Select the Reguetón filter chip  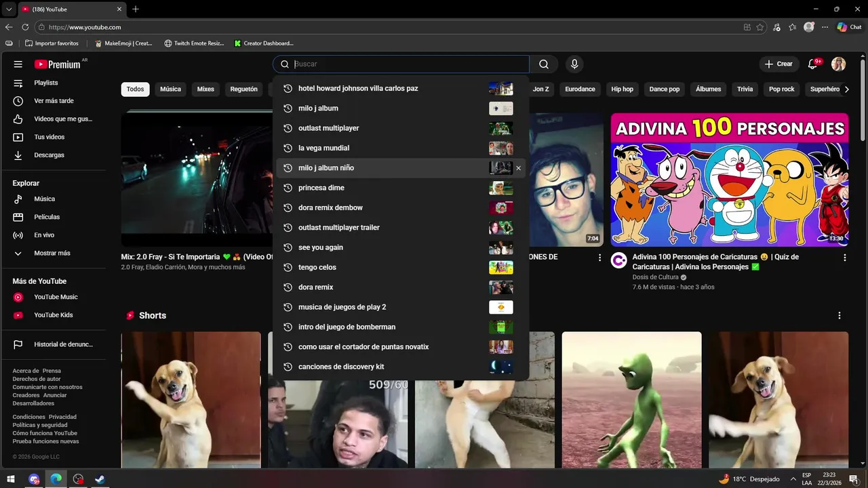(x=244, y=89)
